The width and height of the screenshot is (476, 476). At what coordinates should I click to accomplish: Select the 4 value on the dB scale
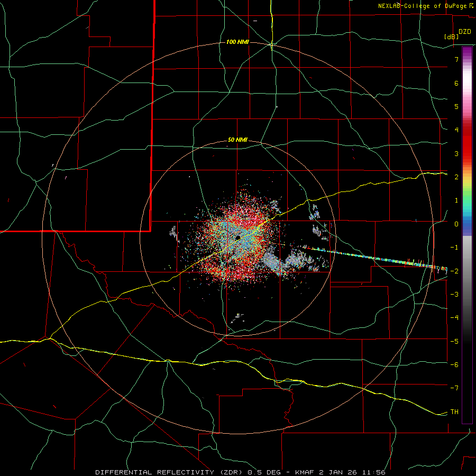(456, 130)
